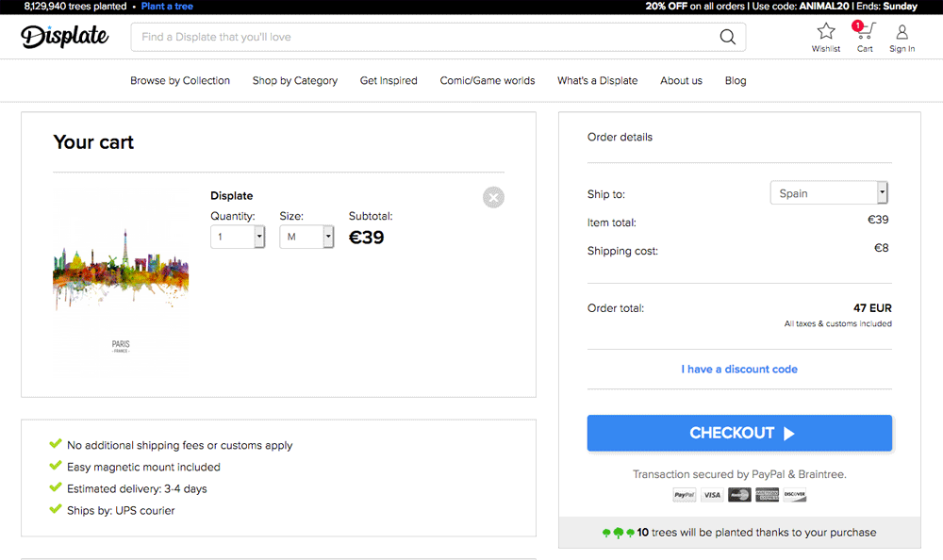Click the MasterCard payment icon

(x=739, y=495)
